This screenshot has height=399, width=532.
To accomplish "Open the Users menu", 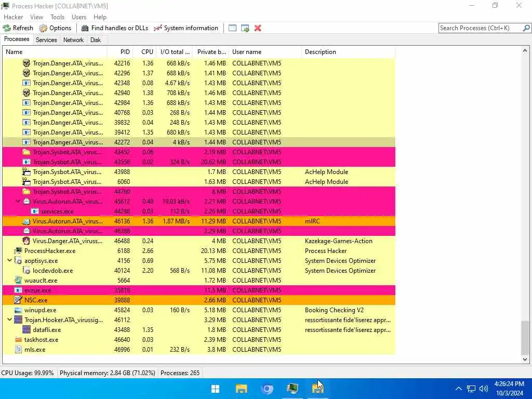I will (79, 17).
